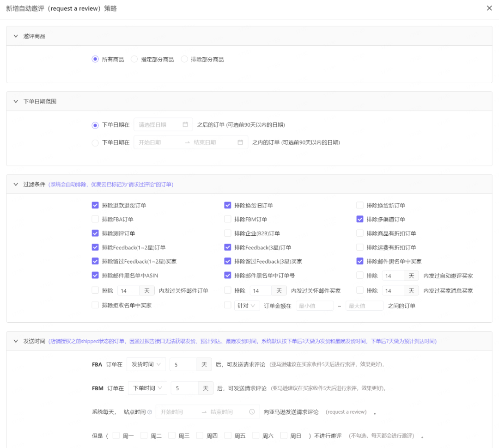Check 排除FBM订单
The height and width of the screenshot is (448, 499).
[x=227, y=219]
